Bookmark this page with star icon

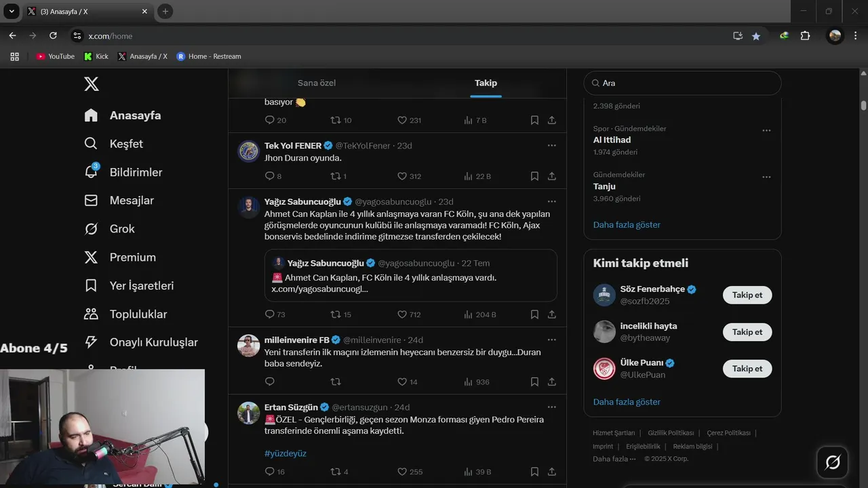click(756, 36)
